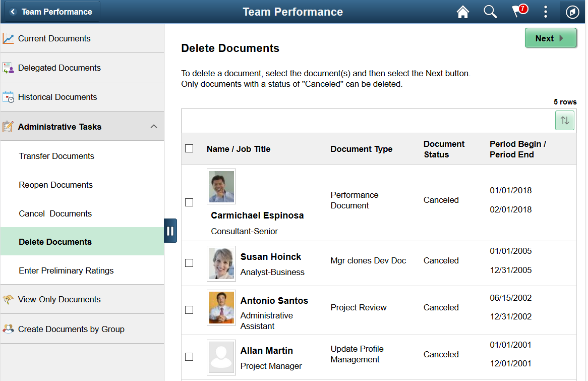Click the green Next button

pyautogui.click(x=551, y=38)
